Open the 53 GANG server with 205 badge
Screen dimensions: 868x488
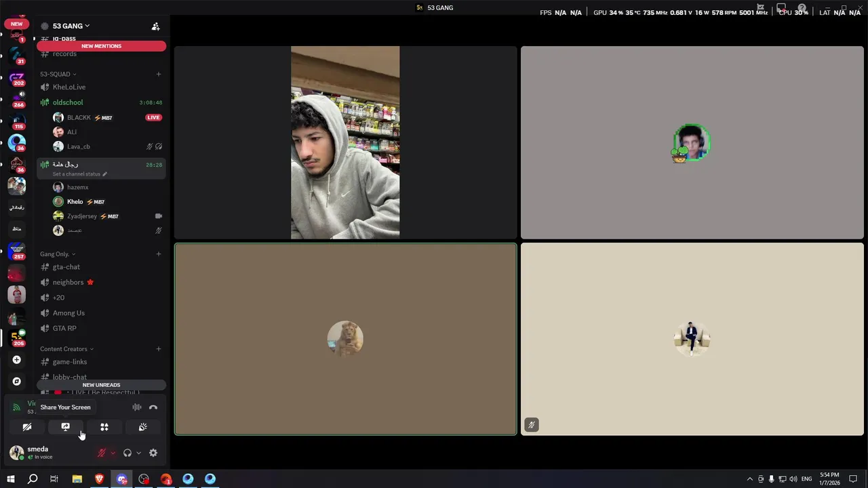tap(17, 338)
